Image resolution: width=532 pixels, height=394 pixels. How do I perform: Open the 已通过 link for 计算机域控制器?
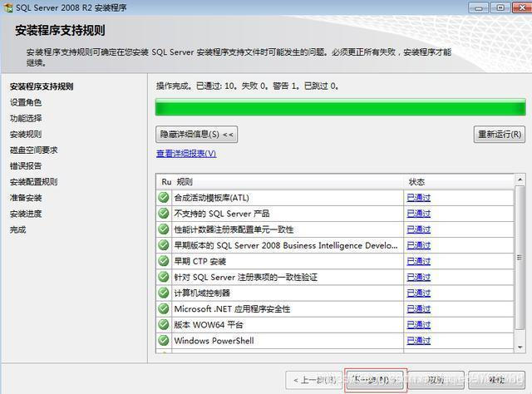[419, 293]
